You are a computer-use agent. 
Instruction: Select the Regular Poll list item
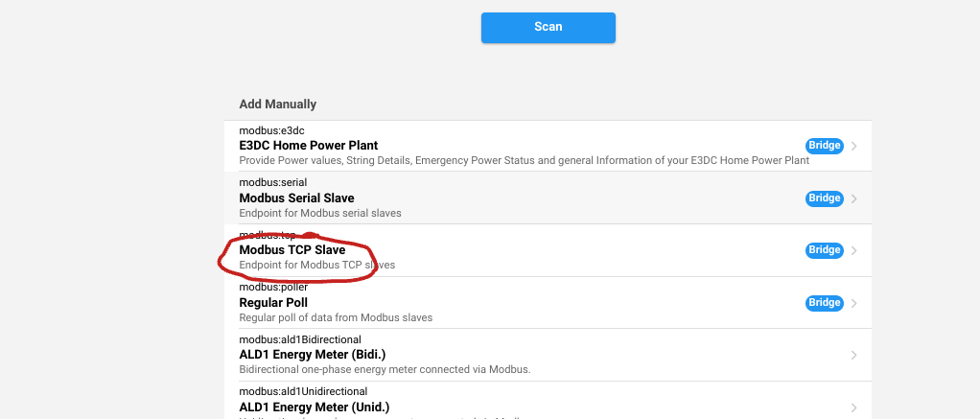click(273, 303)
